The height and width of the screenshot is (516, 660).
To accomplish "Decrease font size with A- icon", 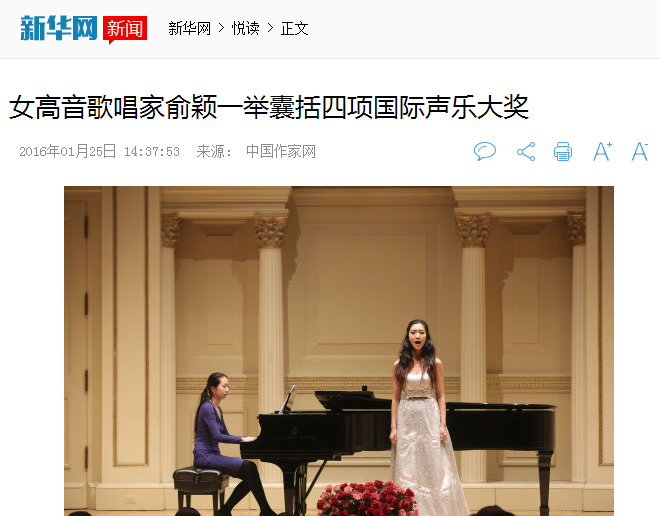I will coord(640,152).
